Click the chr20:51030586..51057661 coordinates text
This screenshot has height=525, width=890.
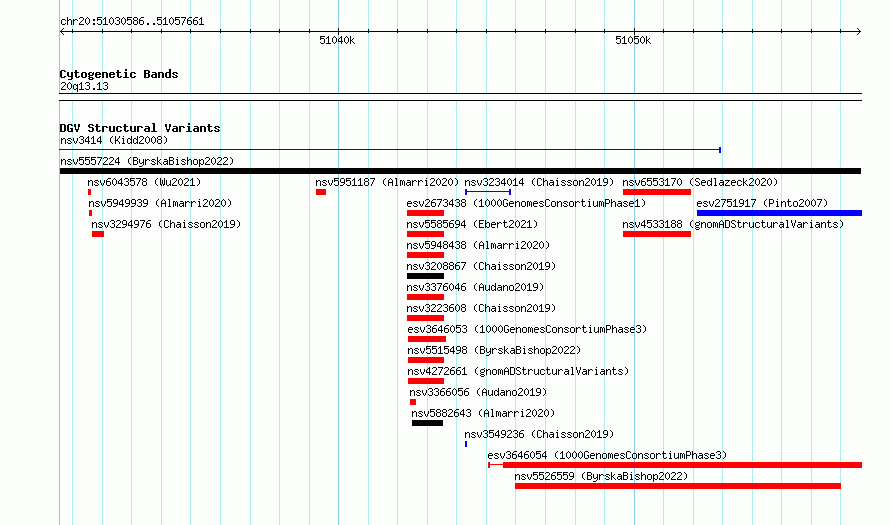(132, 21)
